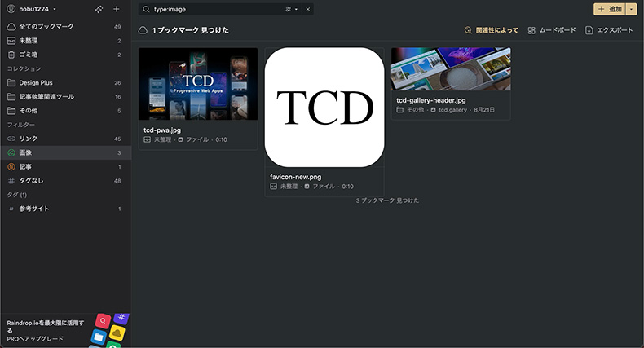Click the inbox icon beside sidebar 未整理

pyautogui.click(x=11, y=41)
